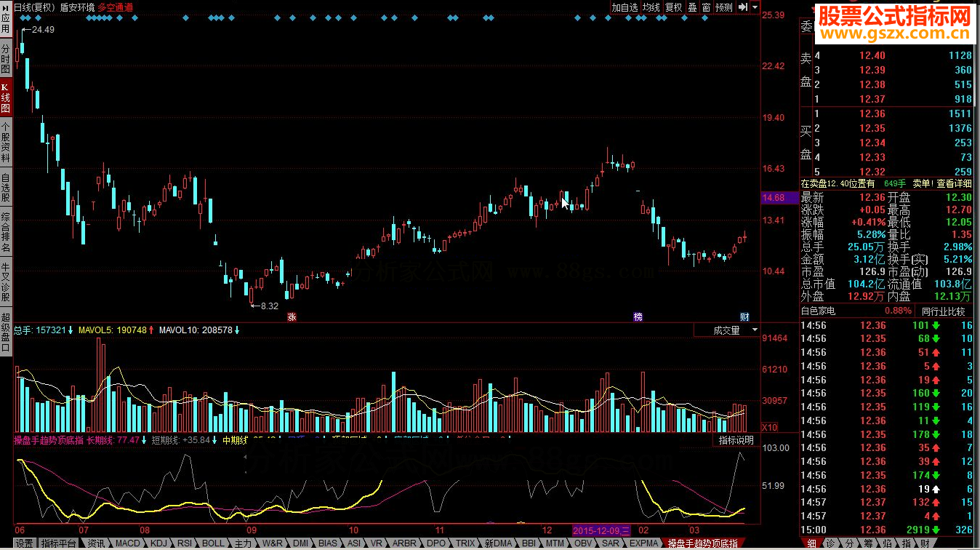The image size is (980, 550).
Task: Open 同行业比较 industry comparison
Action: 943,311
